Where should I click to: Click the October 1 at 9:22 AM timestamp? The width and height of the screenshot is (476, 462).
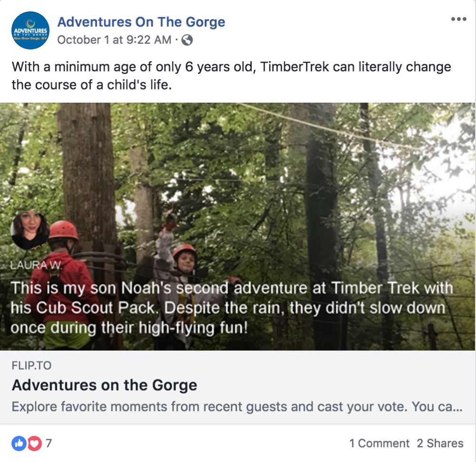click(114, 40)
